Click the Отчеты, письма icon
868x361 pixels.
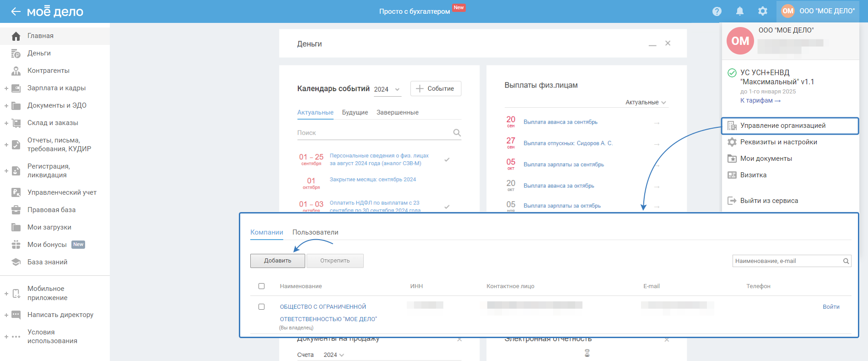point(16,145)
